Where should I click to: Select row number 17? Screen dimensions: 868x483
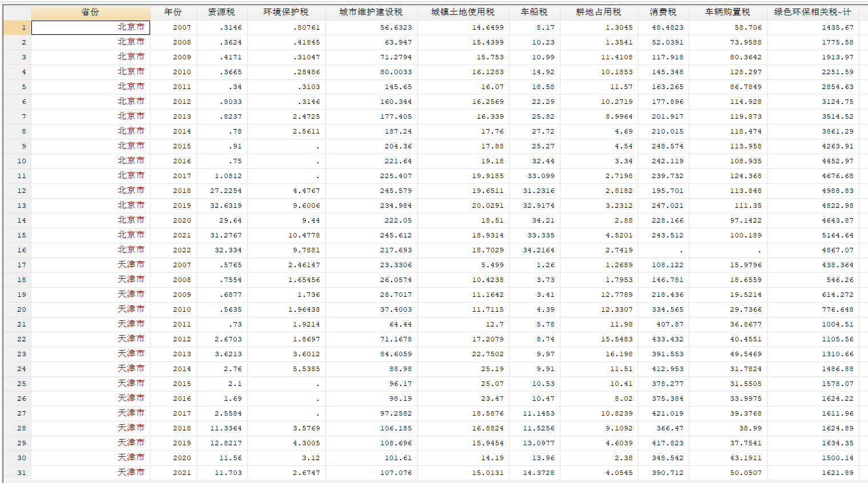(x=17, y=265)
